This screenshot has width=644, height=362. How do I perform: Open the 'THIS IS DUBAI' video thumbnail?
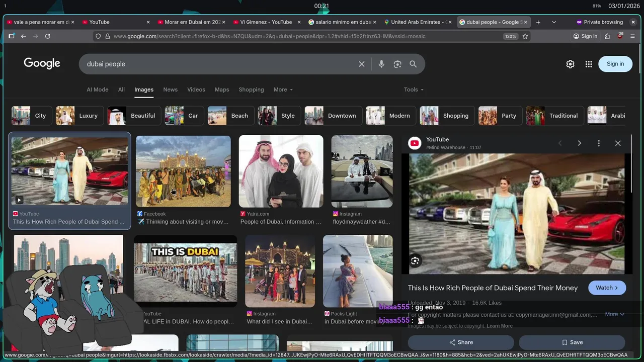(x=185, y=271)
